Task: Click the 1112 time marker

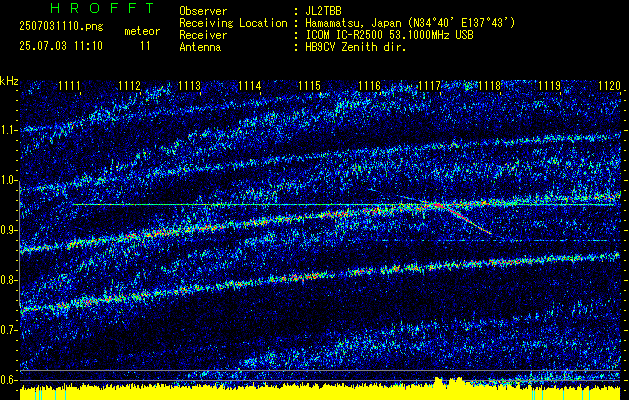Action: coord(129,86)
